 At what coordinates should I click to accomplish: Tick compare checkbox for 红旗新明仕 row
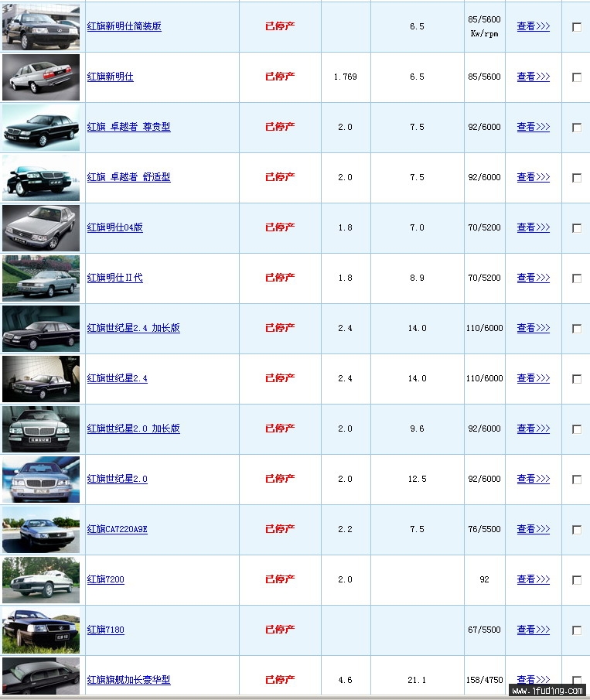[577, 77]
